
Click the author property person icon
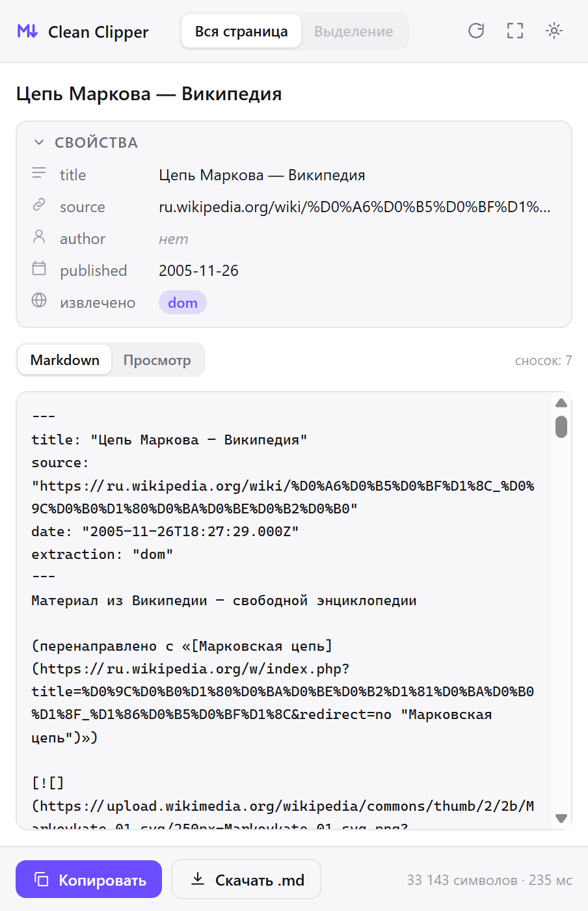pyautogui.click(x=39, y=237)
